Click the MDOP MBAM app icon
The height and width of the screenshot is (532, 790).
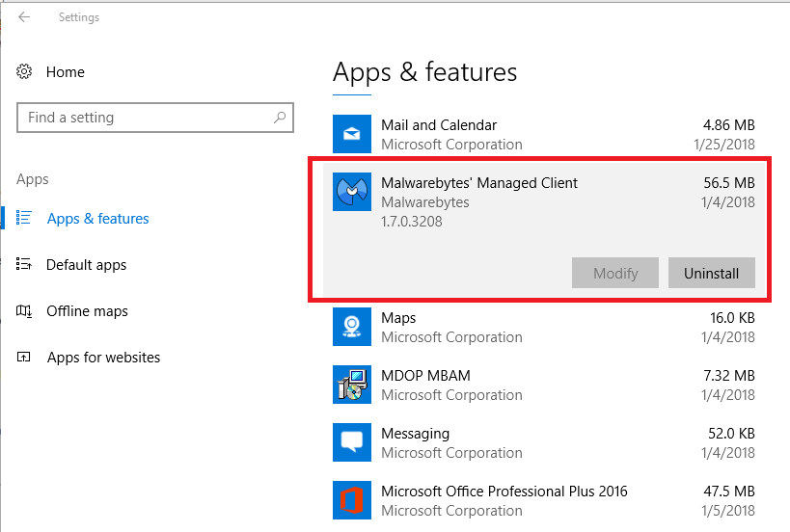352,385
